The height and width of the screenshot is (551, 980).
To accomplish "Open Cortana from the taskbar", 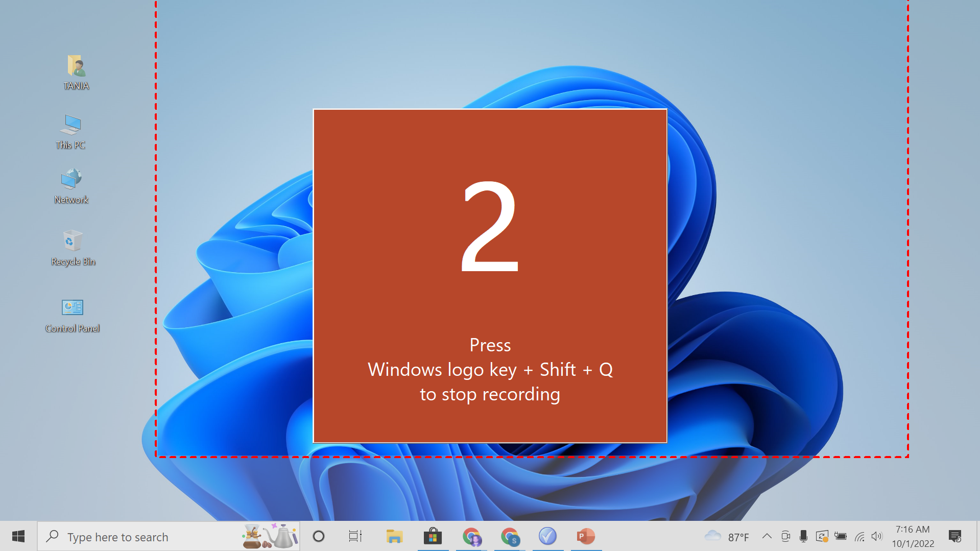I will tap(319, 536).
